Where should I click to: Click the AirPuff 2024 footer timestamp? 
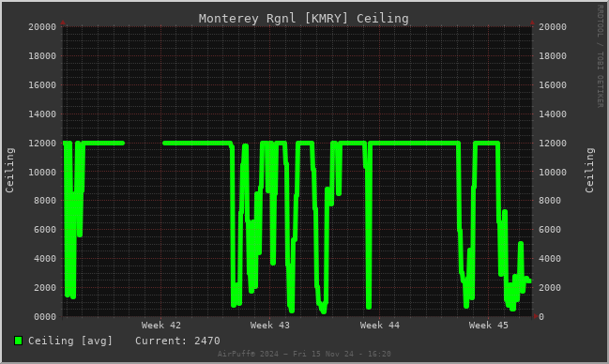point(304,354)
